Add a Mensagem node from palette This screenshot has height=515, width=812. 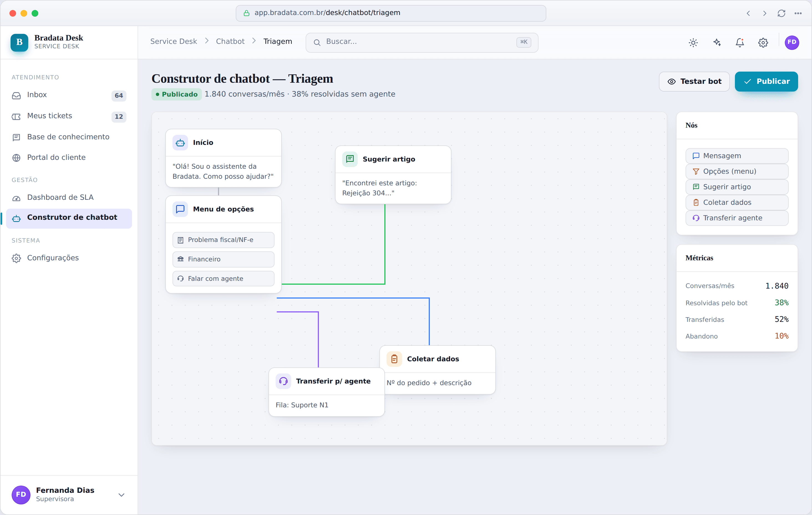click(x=737, y=156)
